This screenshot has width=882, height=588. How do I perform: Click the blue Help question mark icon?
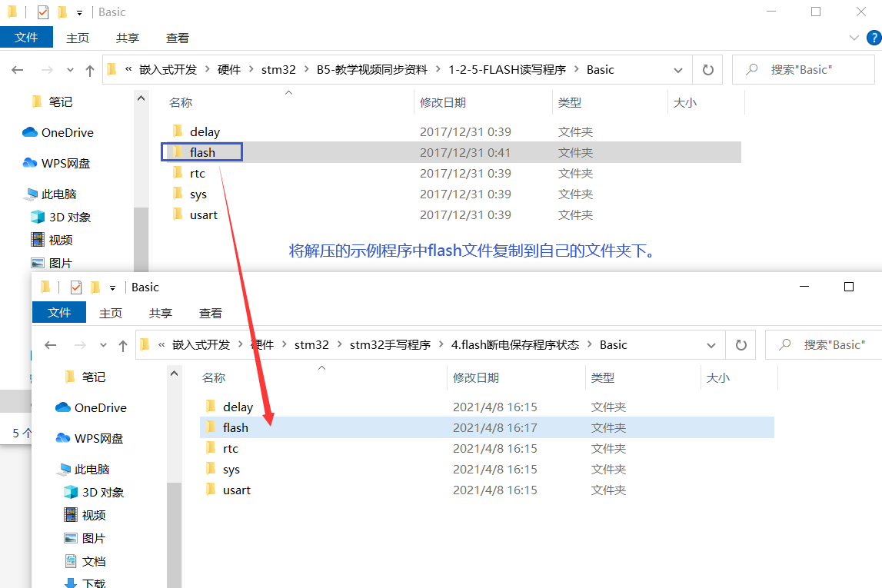pyautogui.click(x=874, y=37)
